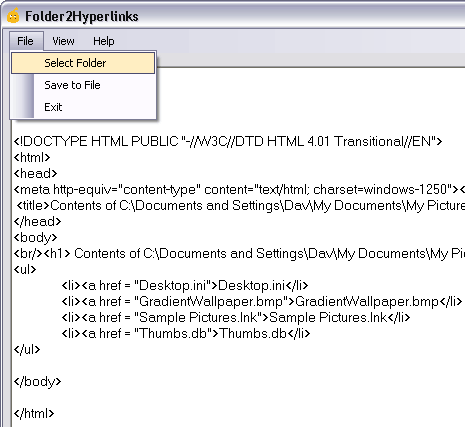The image size is (465, 427).
Task: Open the File menu
Action: pyautogui.click(x=26, y=41)
